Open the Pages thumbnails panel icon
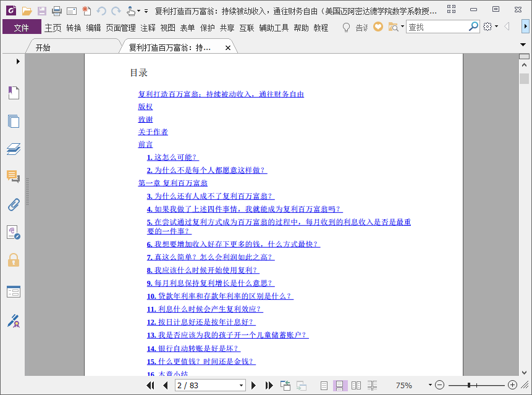Image resolution: width=532 pixels, height=395 pixels. [x=14, y=121]
